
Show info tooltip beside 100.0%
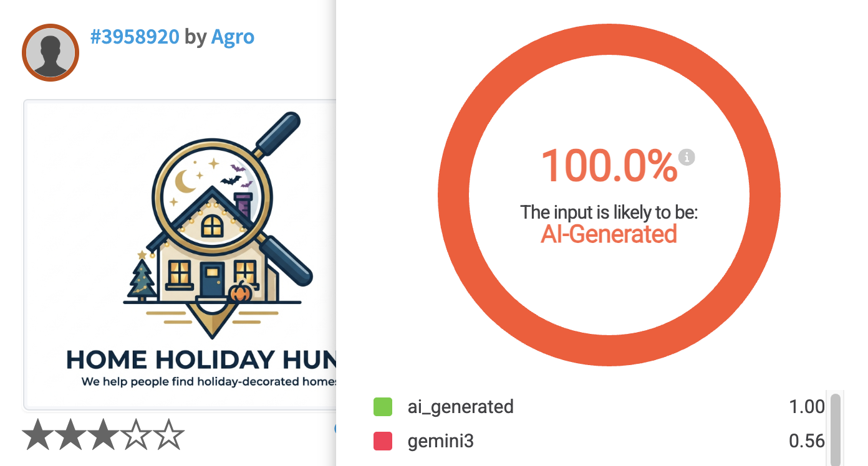[x=687, y=158]
